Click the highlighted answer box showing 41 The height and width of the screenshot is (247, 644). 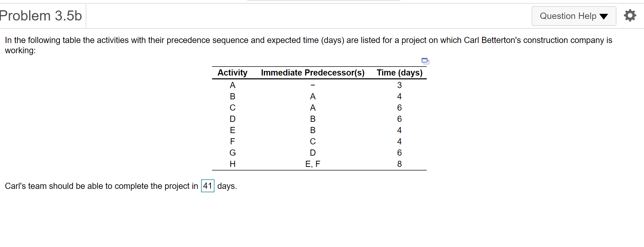tap(207, 186)
